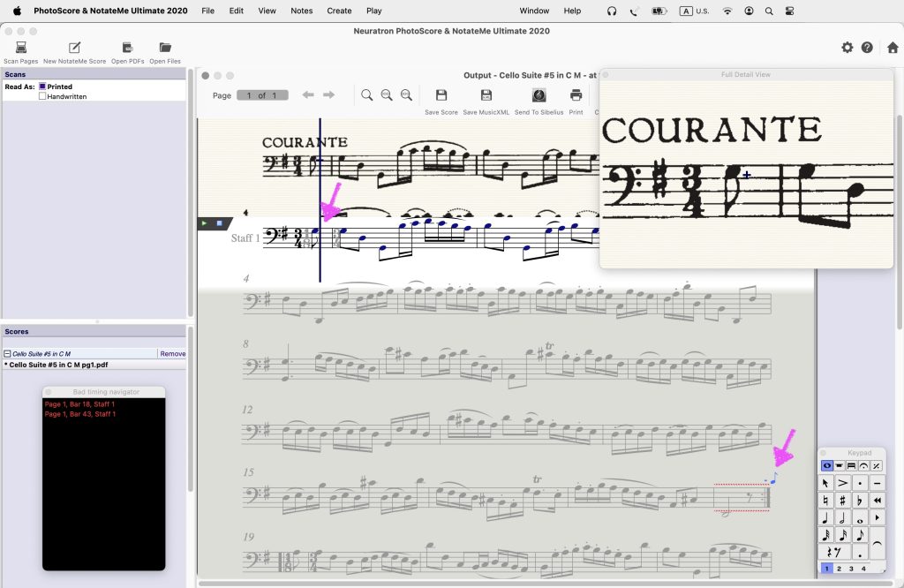
Task: Open PDFs using the toolbar icon
Action: (128, 49)
